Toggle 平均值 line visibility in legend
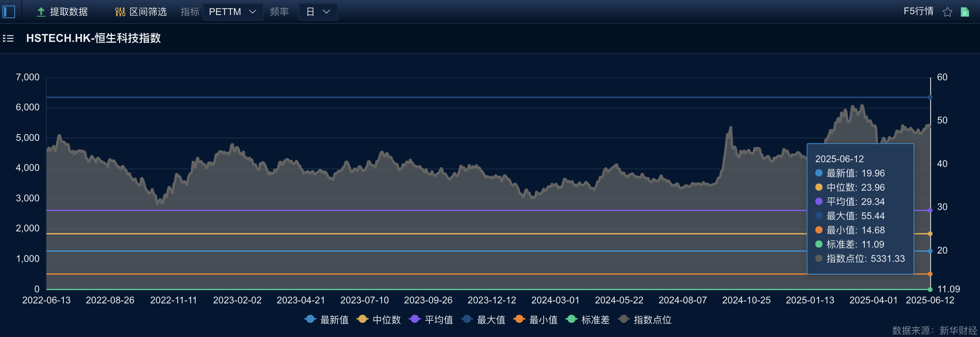This screenshot has height=337, width=980. pyautogui.click(x=431, y=320)
